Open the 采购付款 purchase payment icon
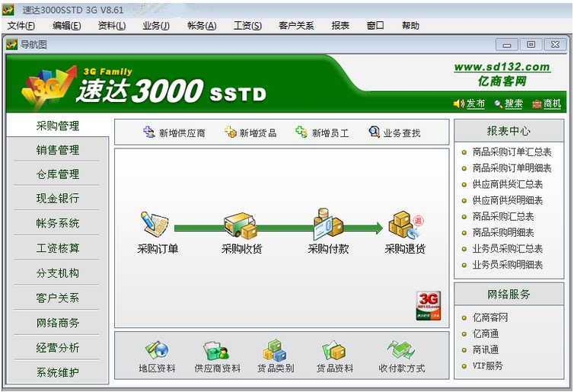This screenshot has width=574, height=392. point(328,224)
